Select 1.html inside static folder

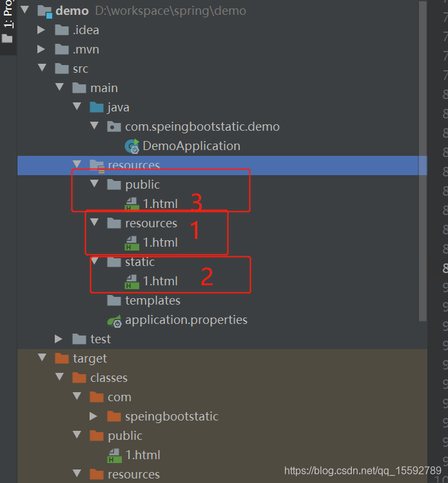pos(161,281)
